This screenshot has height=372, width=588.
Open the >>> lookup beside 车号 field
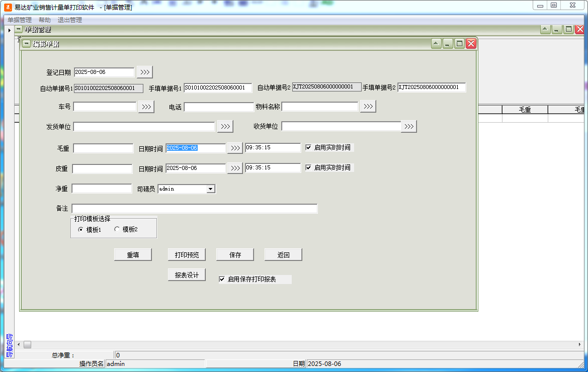146,107
